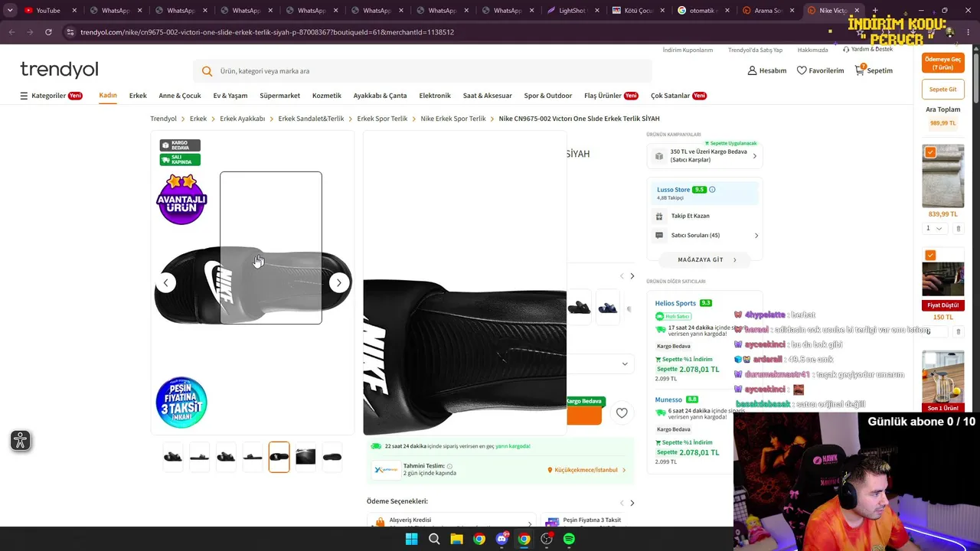Delete the 150 TL cart item
980x551 pixels.
(958, 331)
